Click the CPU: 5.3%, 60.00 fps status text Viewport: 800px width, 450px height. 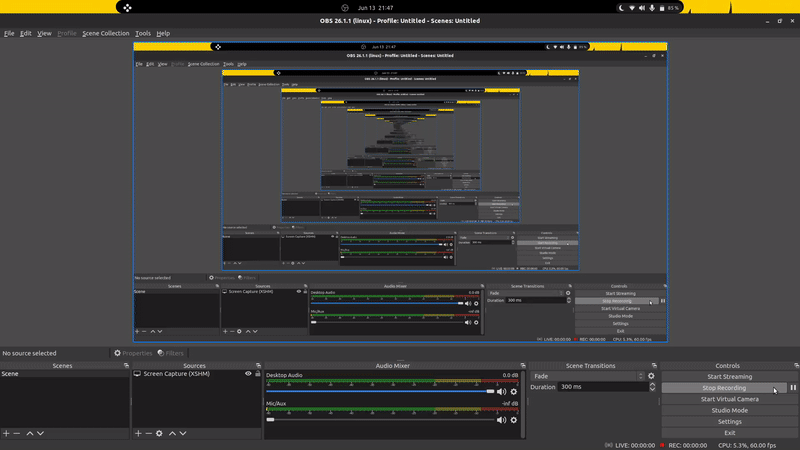(x=747, y=445)
